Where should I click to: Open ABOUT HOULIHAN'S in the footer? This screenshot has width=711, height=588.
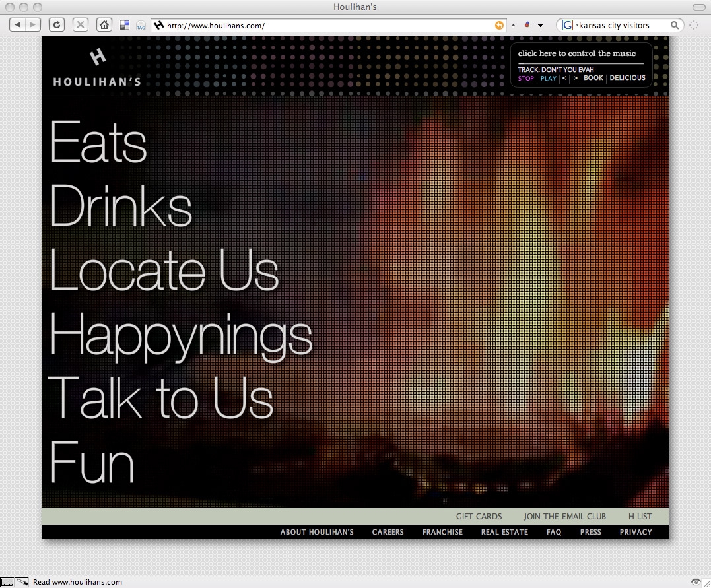(x=317, y=532)
